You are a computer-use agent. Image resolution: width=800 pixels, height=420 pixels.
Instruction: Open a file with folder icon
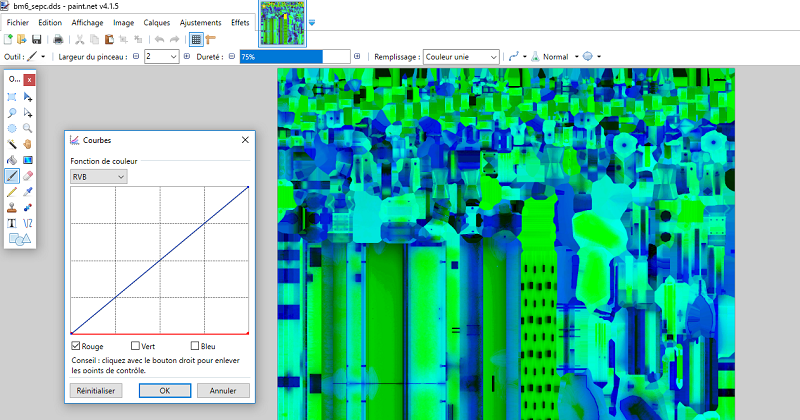click(22, 39)
